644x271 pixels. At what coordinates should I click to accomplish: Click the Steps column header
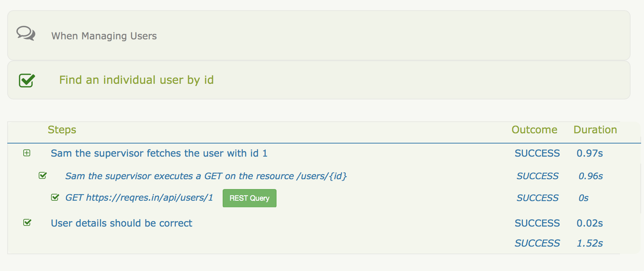point(62,130)
